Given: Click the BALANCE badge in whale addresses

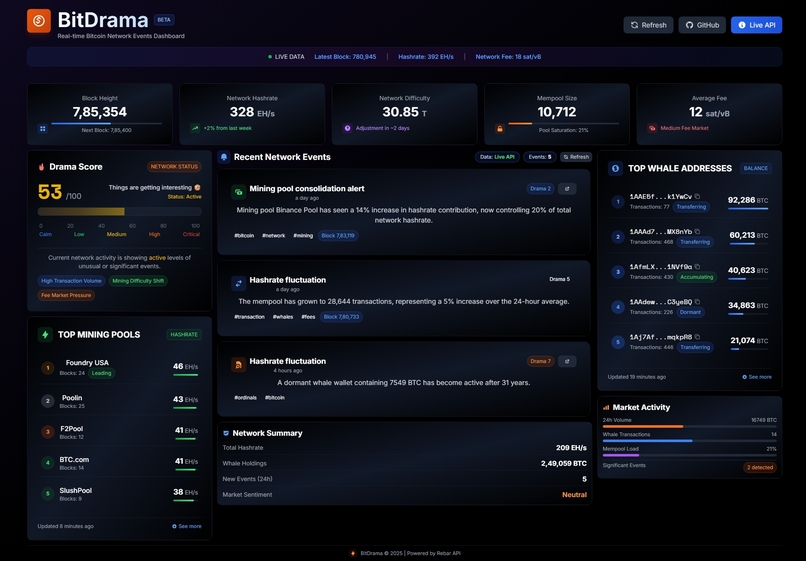Looking at the screenshot, I should [756, 168].
